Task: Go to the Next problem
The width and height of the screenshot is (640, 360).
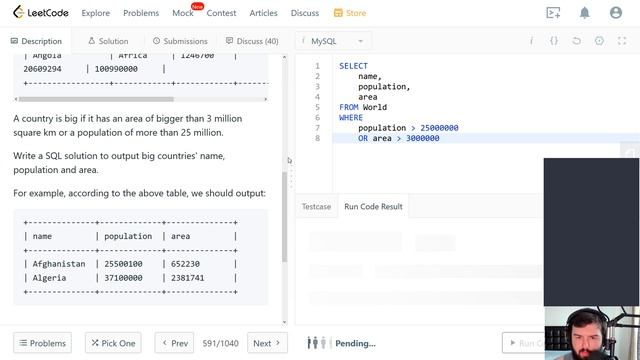Action: click(x=267, y=343)
